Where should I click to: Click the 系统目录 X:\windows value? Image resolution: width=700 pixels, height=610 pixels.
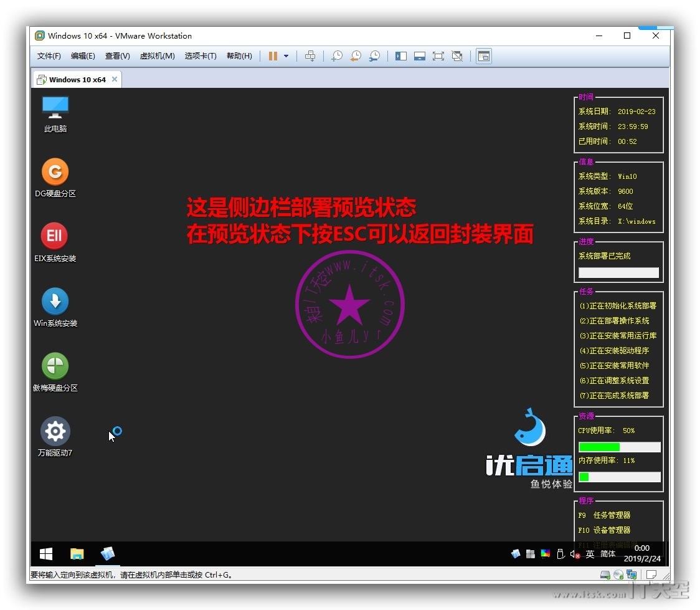coord(636,221)
